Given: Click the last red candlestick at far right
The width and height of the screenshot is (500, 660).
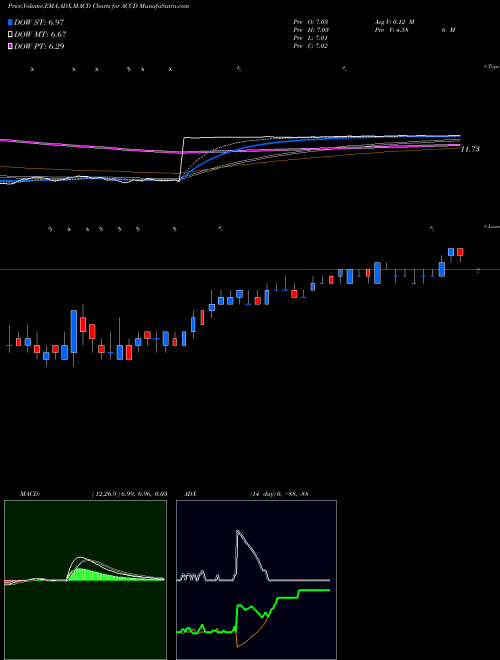Looking at the screenshot, I should tap(460, 252).
